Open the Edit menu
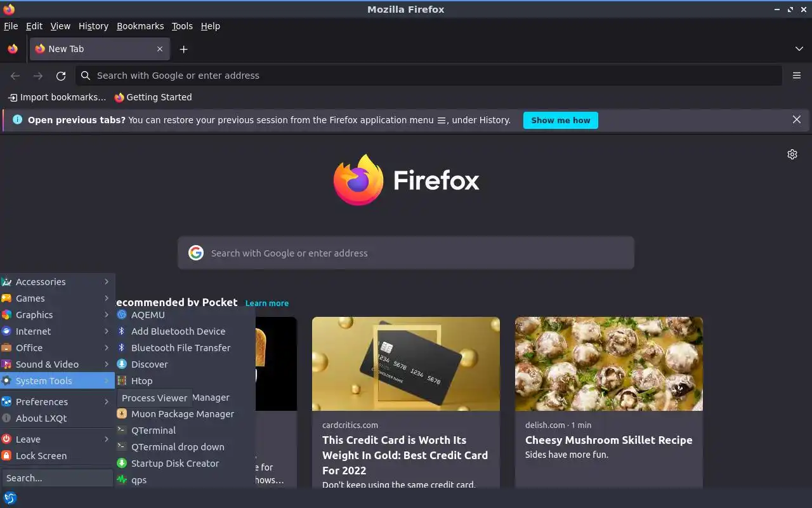The height and width of the screenshot is (508, 812). pyautogui.click(x=34, y=26)
